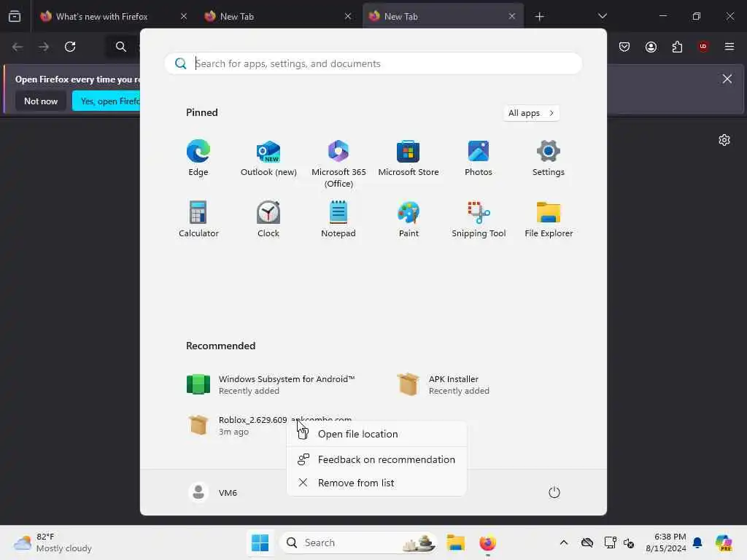The height and width of the screenshot is (560, 747).
Task: Click the OneDrive cloud tray icon
Action: click(587, 542)
